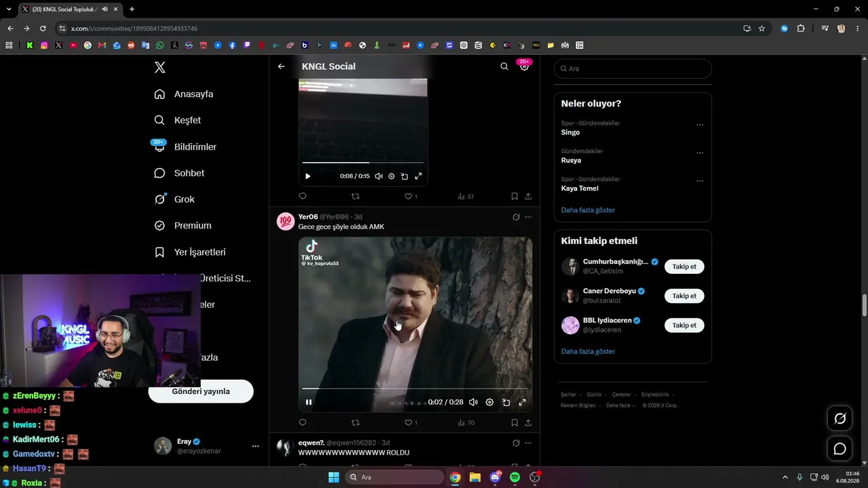This screenshot has width=868, height=488.
Task: Toggle picture-in-picture on Yer06 video
Action: (506, 402)
